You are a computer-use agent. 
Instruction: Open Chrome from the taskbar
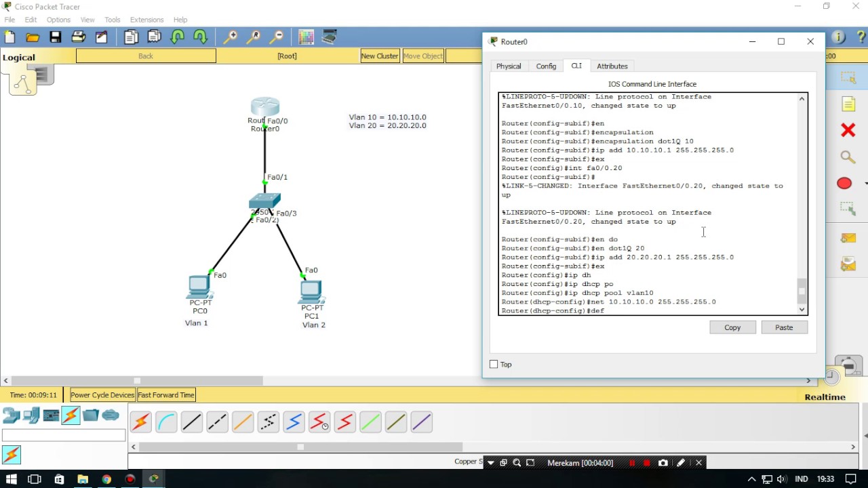106,479
